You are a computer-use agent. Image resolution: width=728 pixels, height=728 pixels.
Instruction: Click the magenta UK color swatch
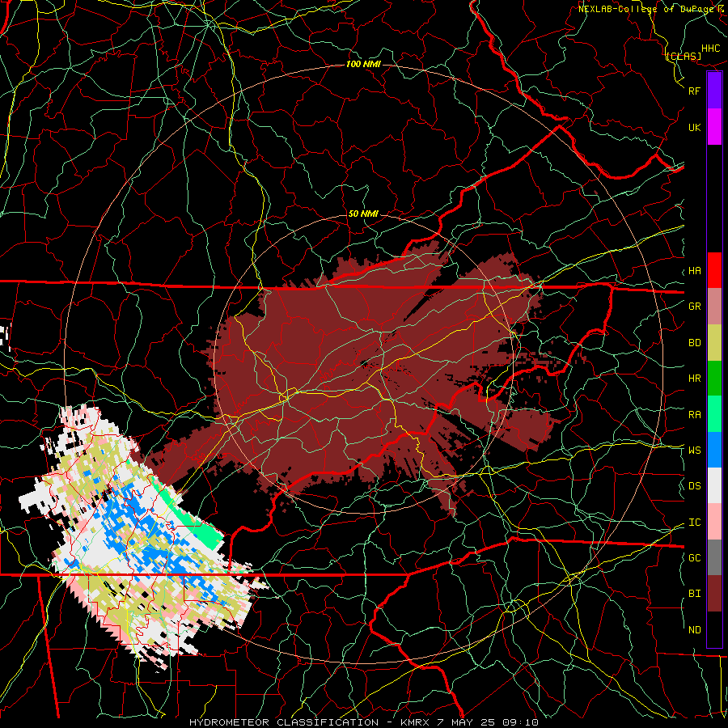(x=714, y=127)
